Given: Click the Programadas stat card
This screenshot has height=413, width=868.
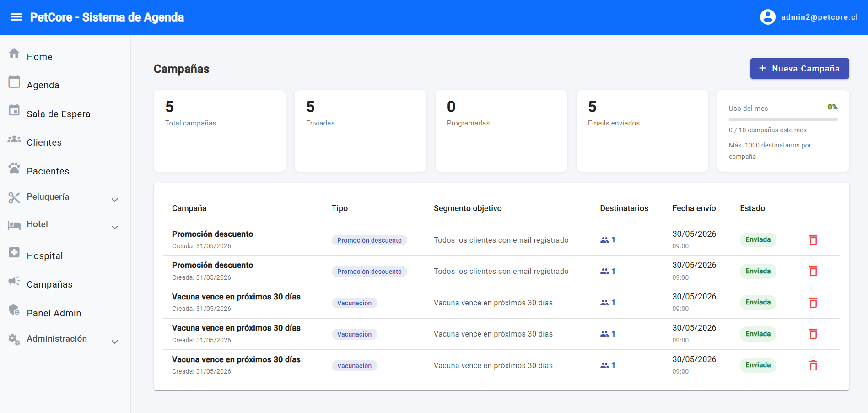Looking at the screenshot, I should pos(501,131).
